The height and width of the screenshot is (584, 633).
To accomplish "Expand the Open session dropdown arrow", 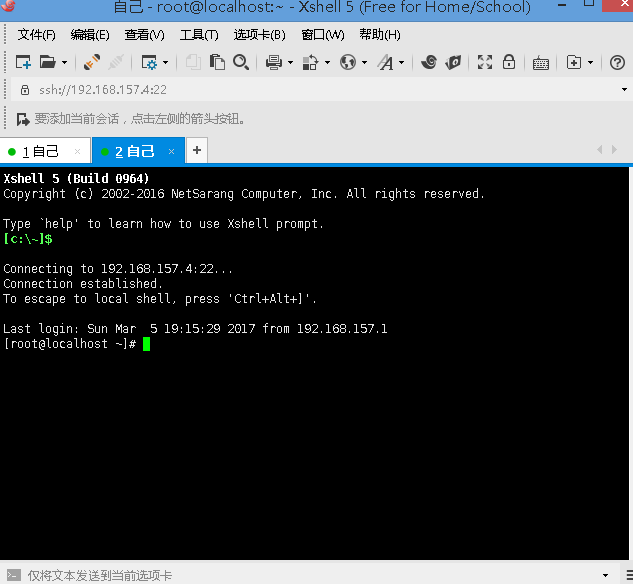I will (x=64, y=63).
